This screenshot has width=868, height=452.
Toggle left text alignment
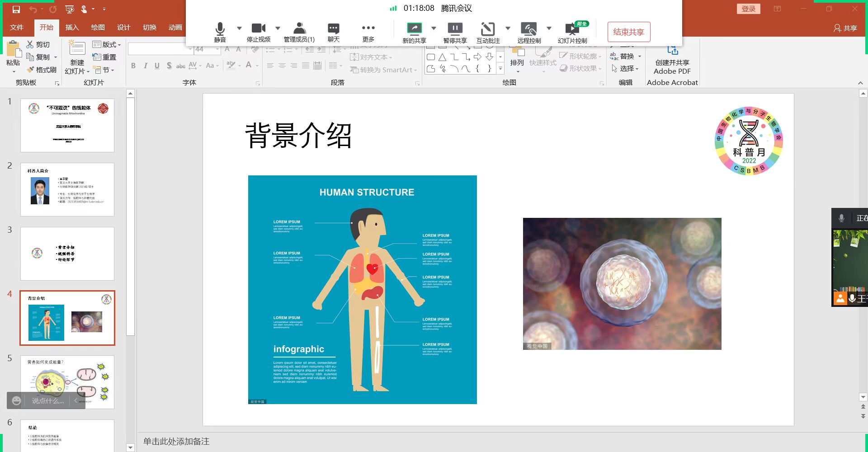pyautogui.click(x=270, y=66)
